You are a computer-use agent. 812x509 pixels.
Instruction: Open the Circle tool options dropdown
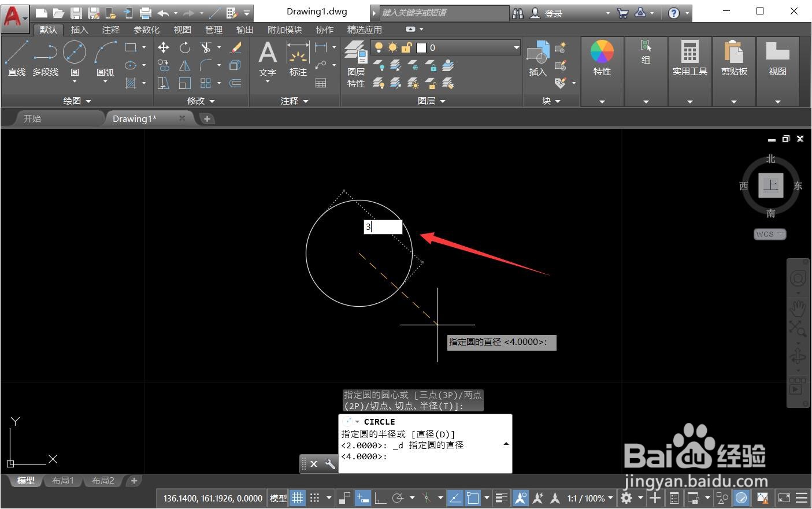coord(75,82)
